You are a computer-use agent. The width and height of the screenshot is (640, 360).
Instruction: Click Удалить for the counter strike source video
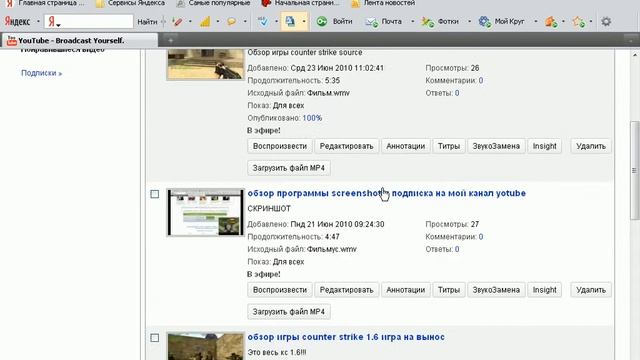coord(591,146)
